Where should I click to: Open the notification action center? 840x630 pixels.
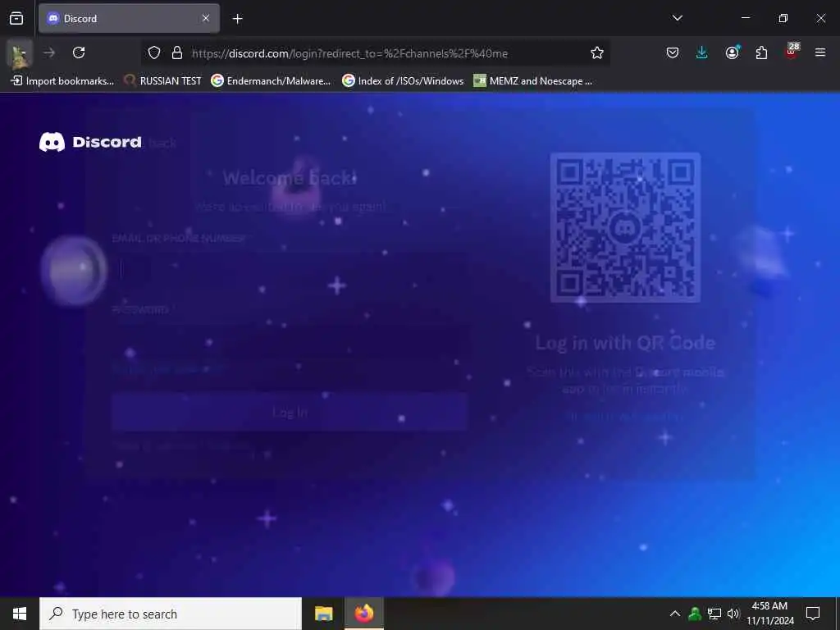(813, 614)
